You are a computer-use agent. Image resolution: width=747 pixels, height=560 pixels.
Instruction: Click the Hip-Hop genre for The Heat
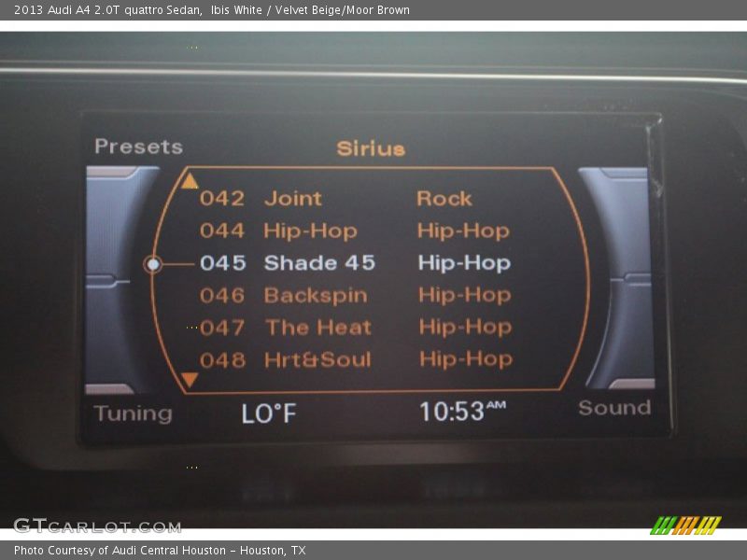466,328
